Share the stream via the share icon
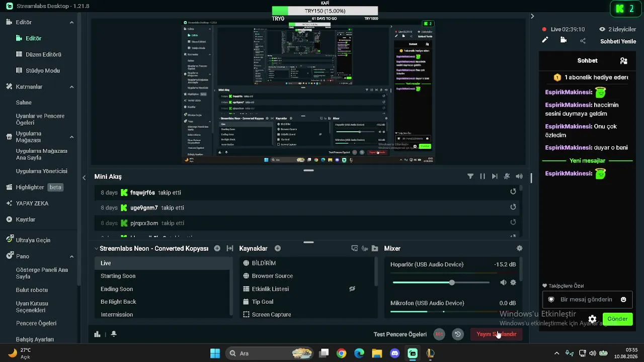Viewport: 644px width, 362px height. (583, 41)
